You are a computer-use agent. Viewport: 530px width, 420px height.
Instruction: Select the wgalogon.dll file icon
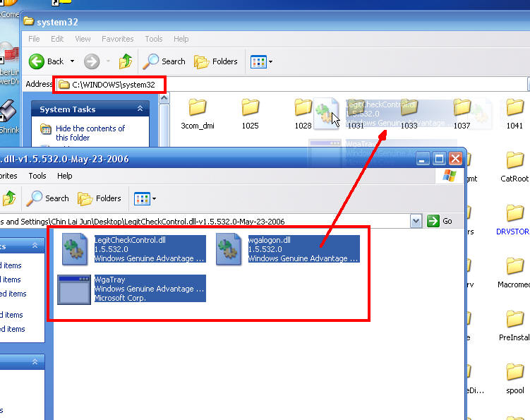point(229,249)
